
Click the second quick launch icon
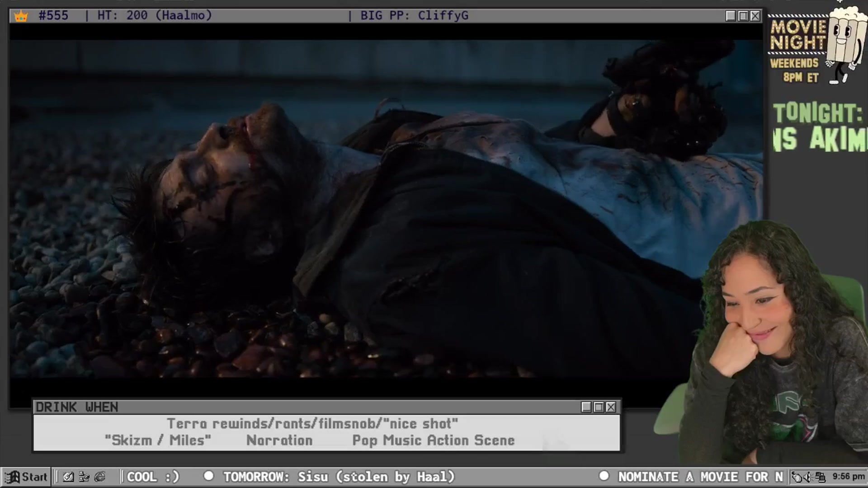[x=84, y=477]
